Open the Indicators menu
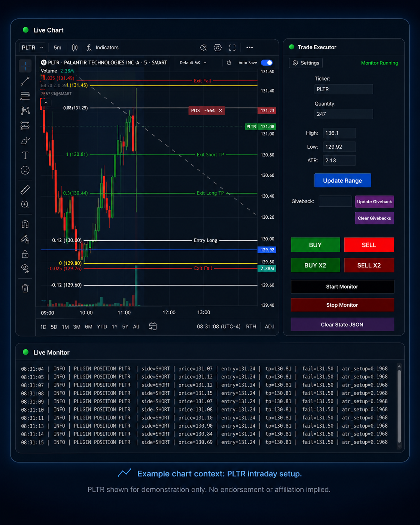Screen dimensions: 420x525 [x=102, y=48]
